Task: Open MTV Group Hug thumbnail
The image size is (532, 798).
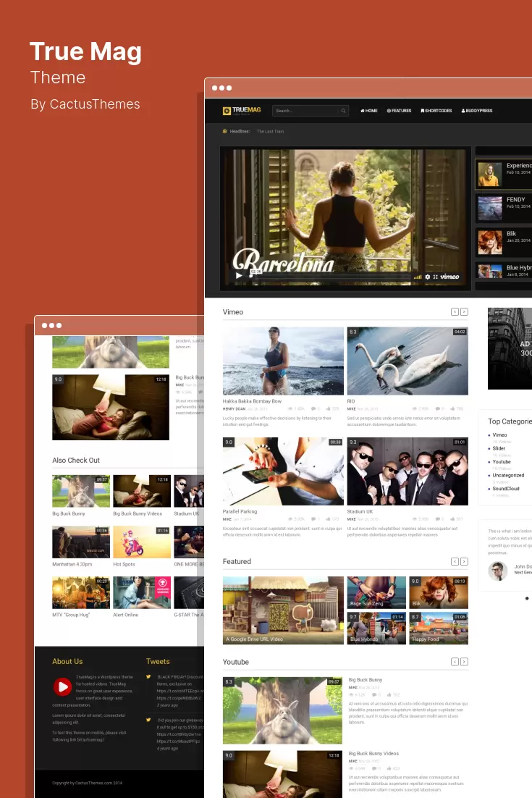Action: [x=81, y=592]
